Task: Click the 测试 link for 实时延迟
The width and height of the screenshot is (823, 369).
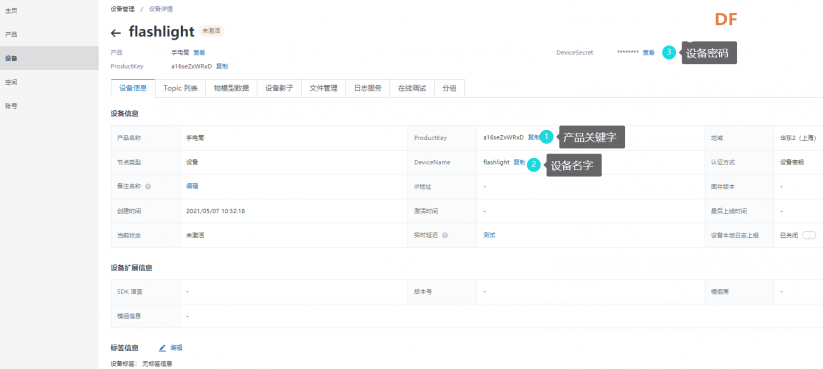Action: (489, 235)
